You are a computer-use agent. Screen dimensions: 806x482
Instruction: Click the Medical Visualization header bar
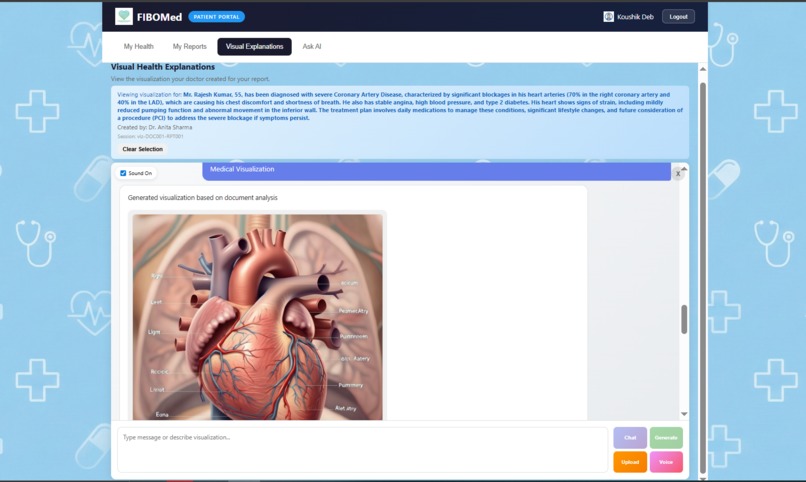coord(436,171)
